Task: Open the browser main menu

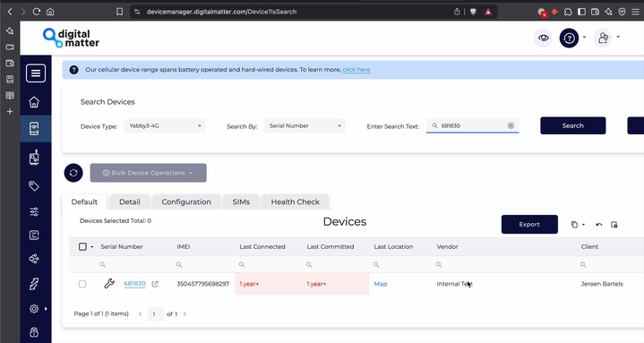Action: click(x=635, y=12)
